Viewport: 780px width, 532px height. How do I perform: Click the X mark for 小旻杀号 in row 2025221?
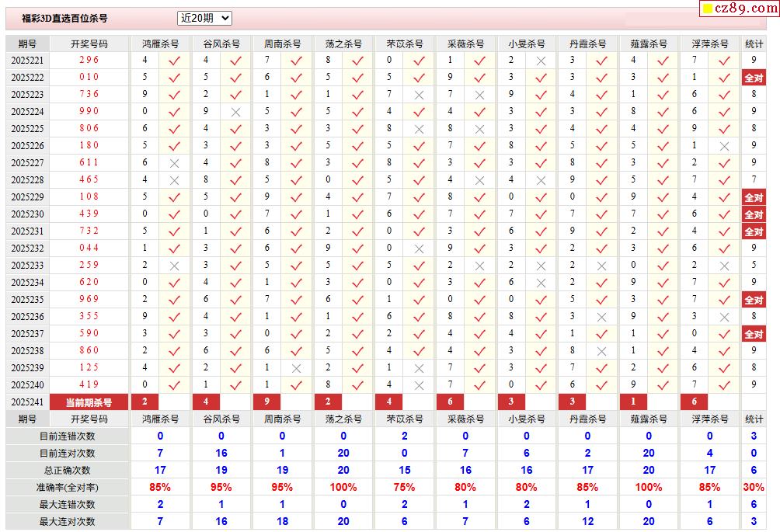coord(541,61)
